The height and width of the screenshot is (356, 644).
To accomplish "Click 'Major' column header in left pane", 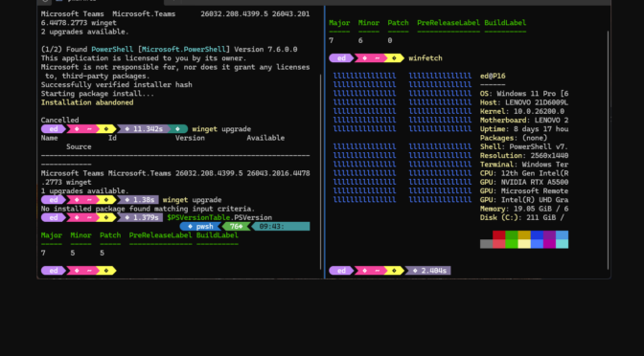I will click(52, 235).
